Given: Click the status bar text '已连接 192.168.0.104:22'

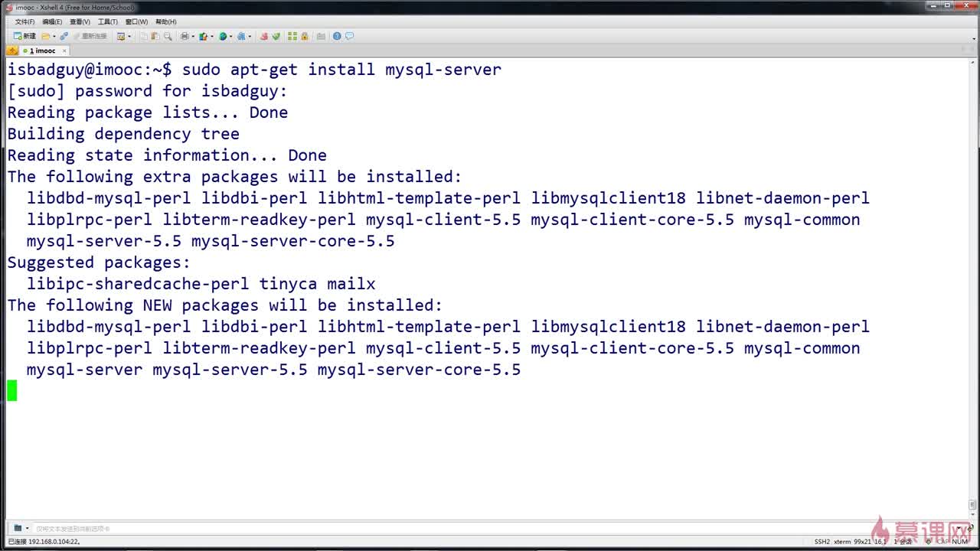Looking at the screenshot, I should pyautogui.click(x=44, y=542).
